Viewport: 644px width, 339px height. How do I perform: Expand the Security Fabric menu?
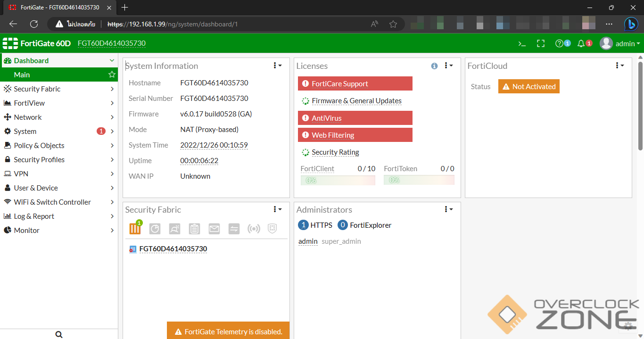coord(112,89)
